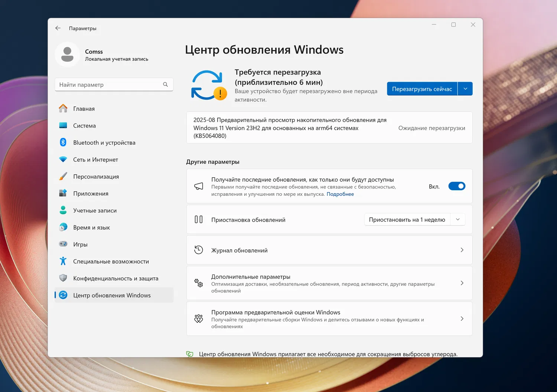
Task: Click Приостановить на 1 неделю button
Action: pyautogui.click(x=407, y=220)
